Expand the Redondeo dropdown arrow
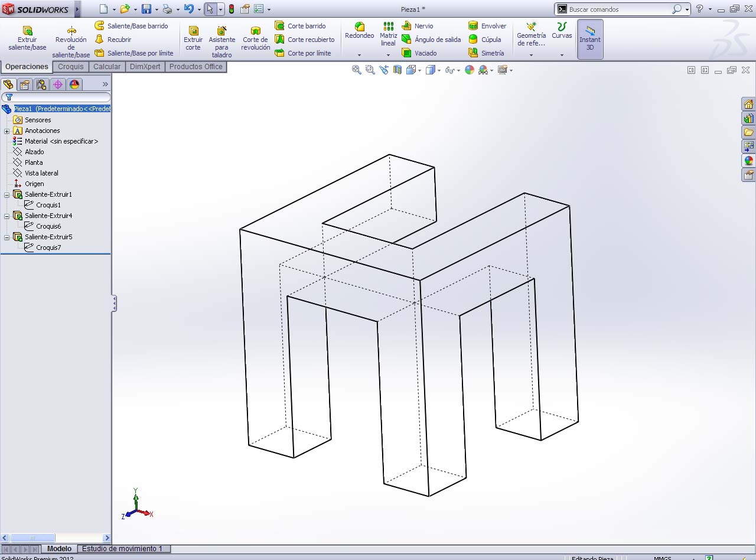The height and width of the screenshot is (560, 756). tap(359, 55)
